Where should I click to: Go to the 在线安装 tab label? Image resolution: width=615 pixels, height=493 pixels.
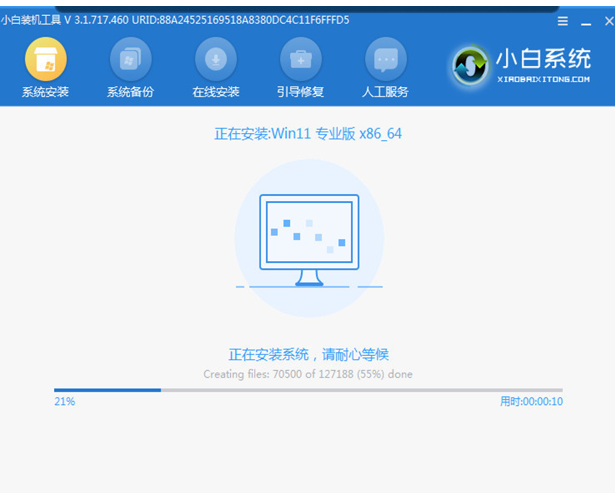coord(215,93)
